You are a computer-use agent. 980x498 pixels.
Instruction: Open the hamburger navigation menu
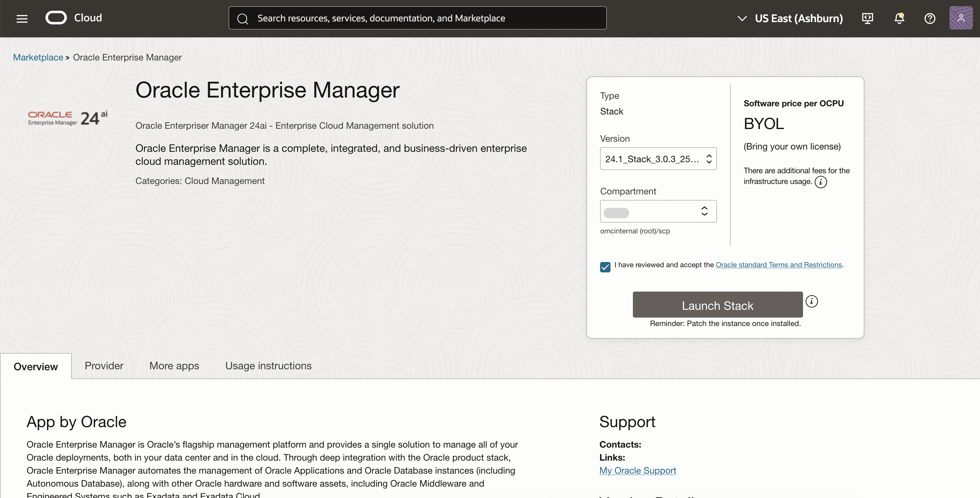click(22, 18)
